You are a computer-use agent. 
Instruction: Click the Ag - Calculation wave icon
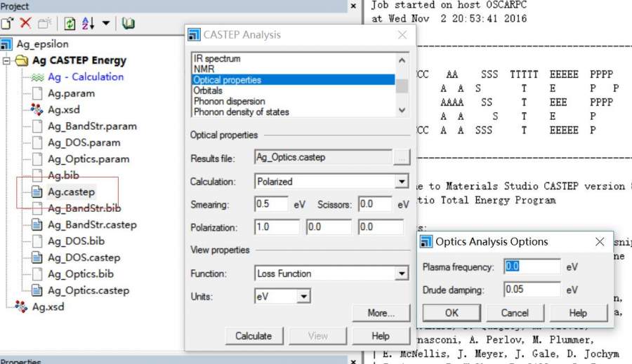tap(37, 77)
